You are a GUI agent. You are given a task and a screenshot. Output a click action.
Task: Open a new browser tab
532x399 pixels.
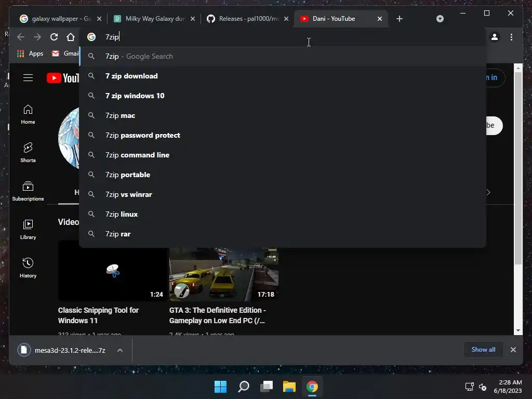[400, 19]
